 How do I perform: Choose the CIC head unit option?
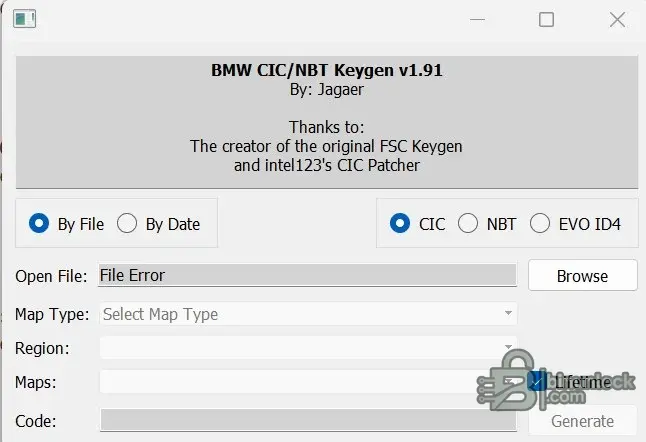400,224
